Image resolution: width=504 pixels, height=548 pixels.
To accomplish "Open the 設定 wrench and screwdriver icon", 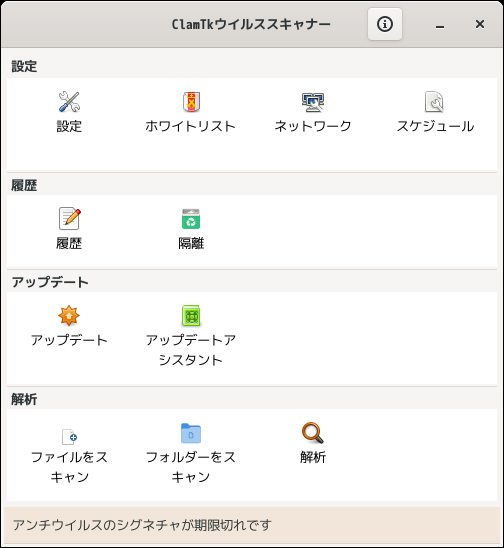I will 69,102.
